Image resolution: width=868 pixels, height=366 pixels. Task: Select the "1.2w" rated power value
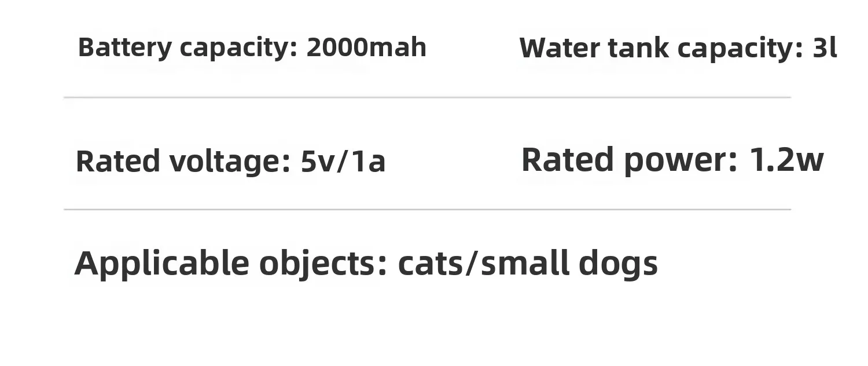pyautogui.click(x=786, y=160)
